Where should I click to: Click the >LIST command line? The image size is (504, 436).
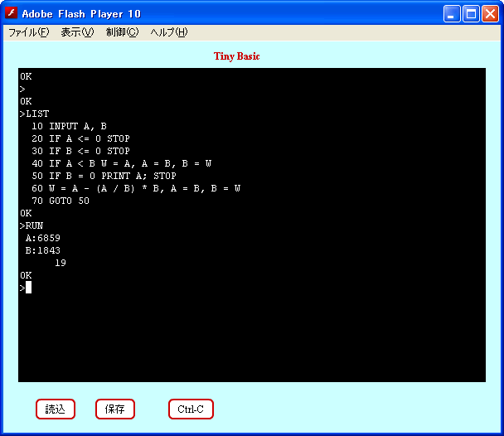pyautogui.click(x=34, y=114)
